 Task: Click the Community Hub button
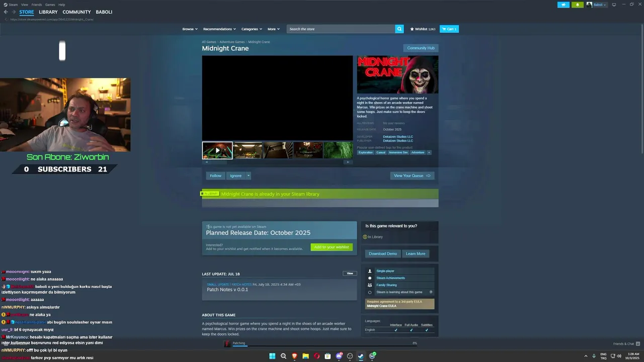click(x=421, y=48)
